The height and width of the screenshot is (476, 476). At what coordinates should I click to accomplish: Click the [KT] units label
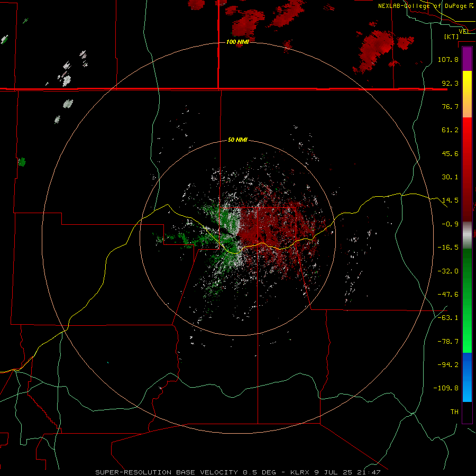[452, 36]
